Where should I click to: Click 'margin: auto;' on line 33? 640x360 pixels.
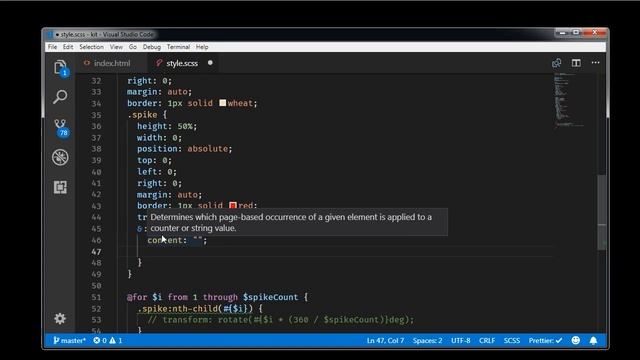click(159, 92)
